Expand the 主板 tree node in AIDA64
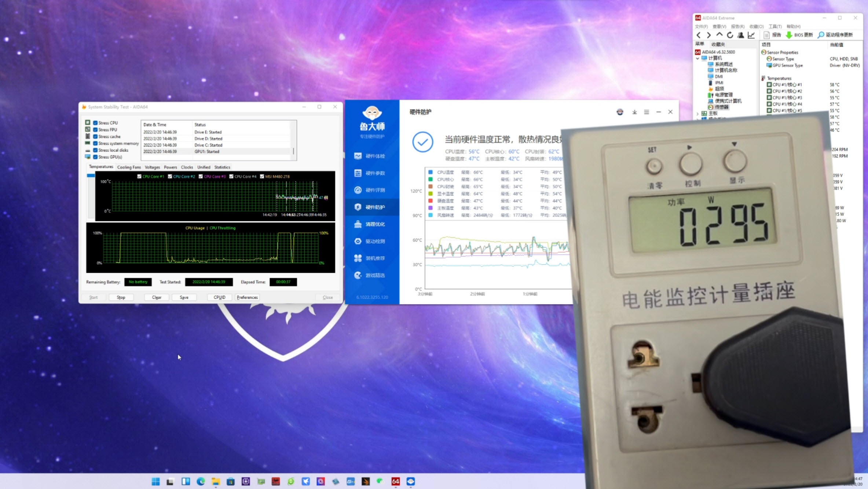 [x=697, y=114]
